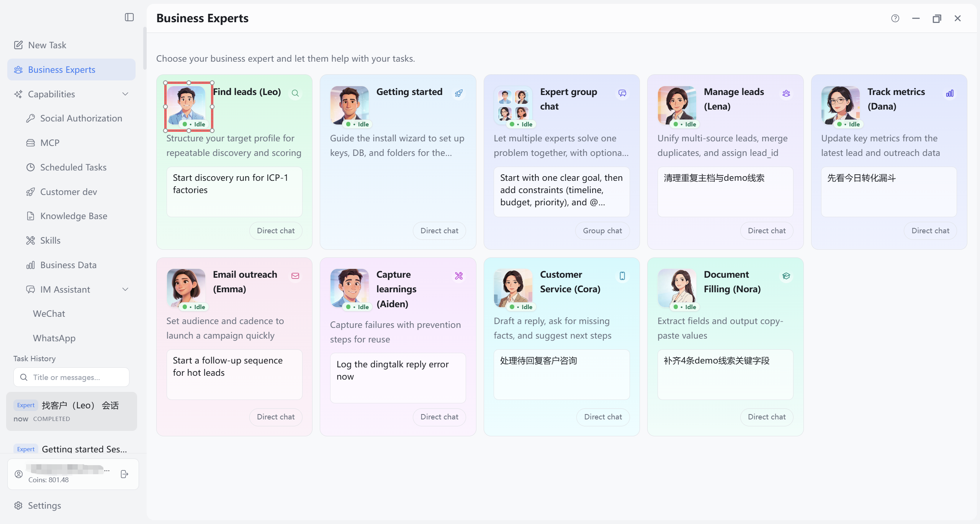Image resolution: width=980 pixels, height=524 pixels.
Task: Click the magnifier icon in Task History search
Action: coord(24,377)
